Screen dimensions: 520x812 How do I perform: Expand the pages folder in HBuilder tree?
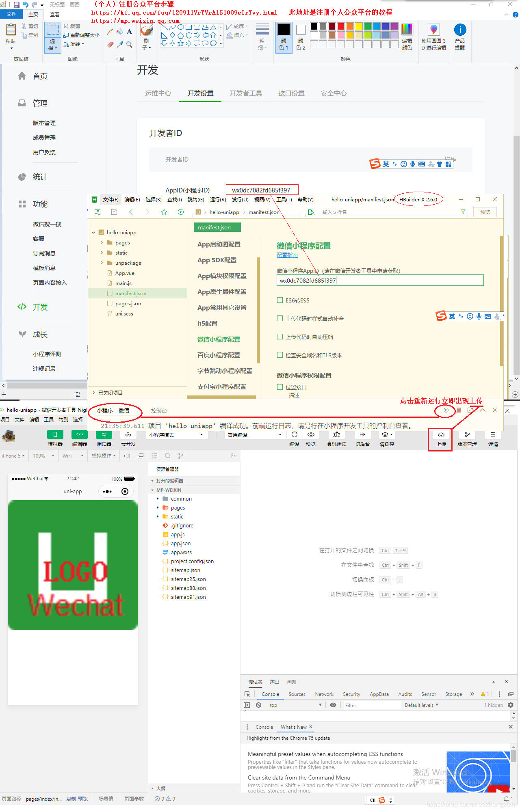(102, 242)
